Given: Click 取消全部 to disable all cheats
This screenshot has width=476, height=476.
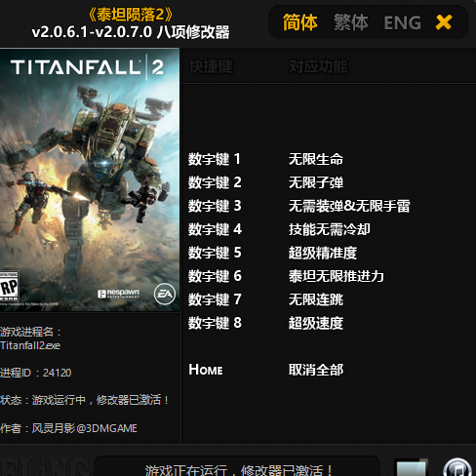Looking at the screenshot, I should click(316, 370).
